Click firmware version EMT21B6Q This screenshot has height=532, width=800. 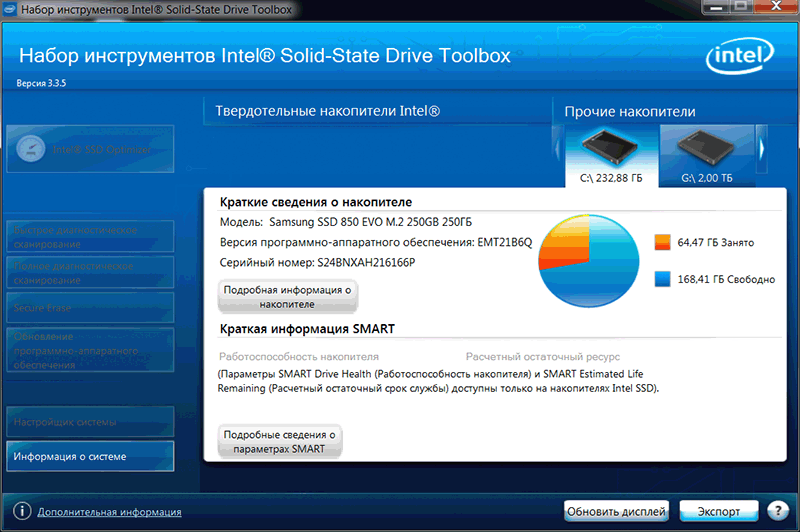pyautogui.click(x=505, y=242)
